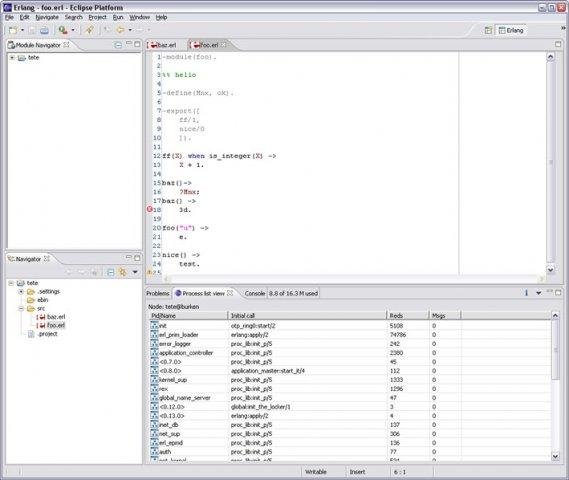Click process list scrollbar down arrow
The width and height of the screenshot is (569, 480).
(x=555, y=456)
